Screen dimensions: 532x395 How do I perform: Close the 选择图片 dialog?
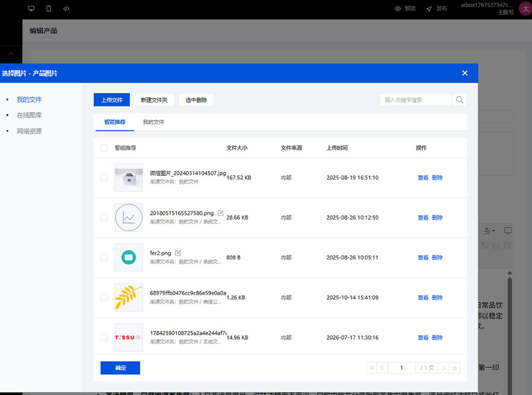click(465, 73)
